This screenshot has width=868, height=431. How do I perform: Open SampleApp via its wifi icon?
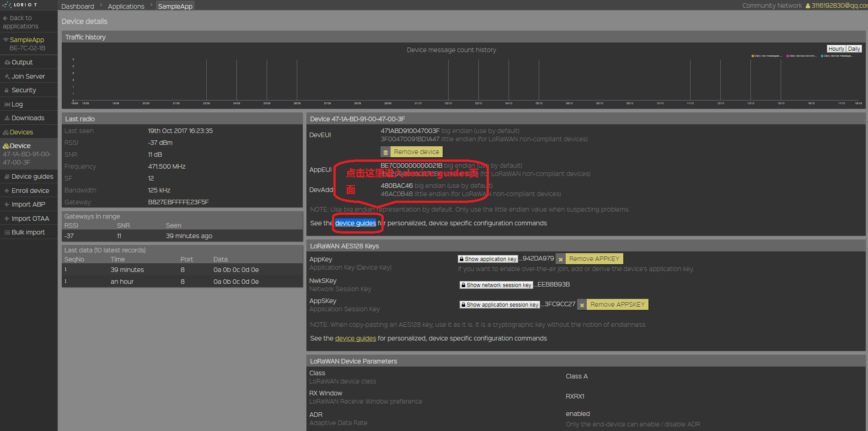tap(6, 40)
